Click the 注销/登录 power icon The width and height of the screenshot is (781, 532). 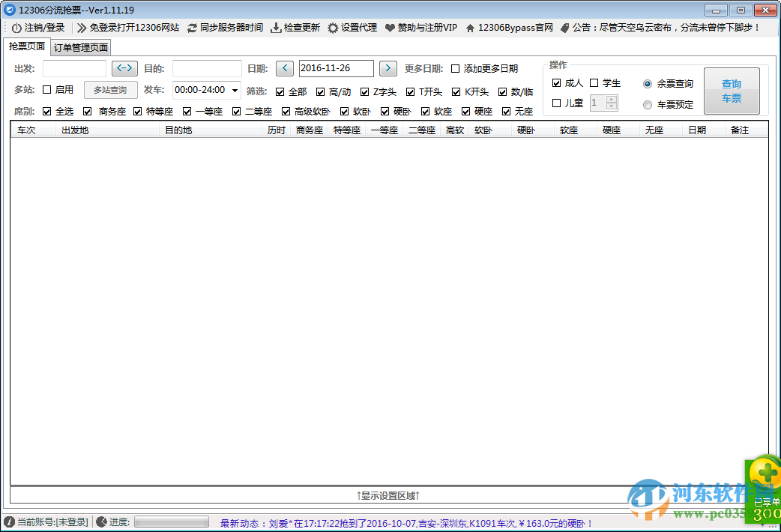16,28
